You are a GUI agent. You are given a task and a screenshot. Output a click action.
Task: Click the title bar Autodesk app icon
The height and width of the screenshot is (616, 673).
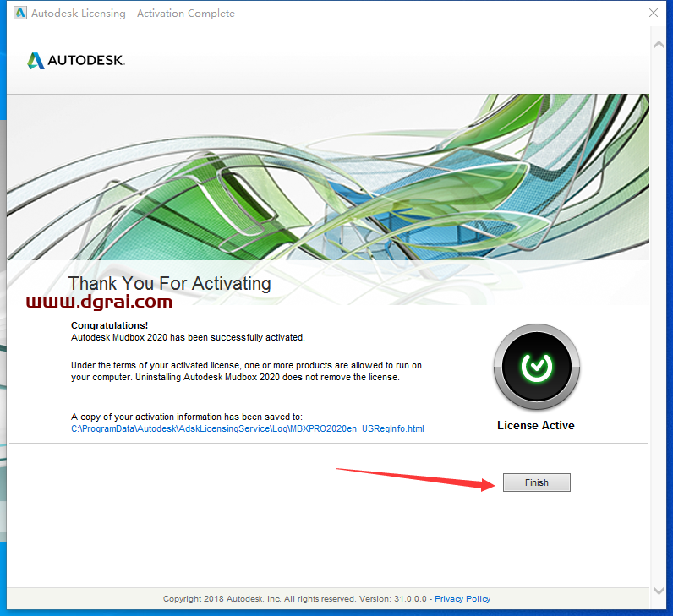[19, 14]
